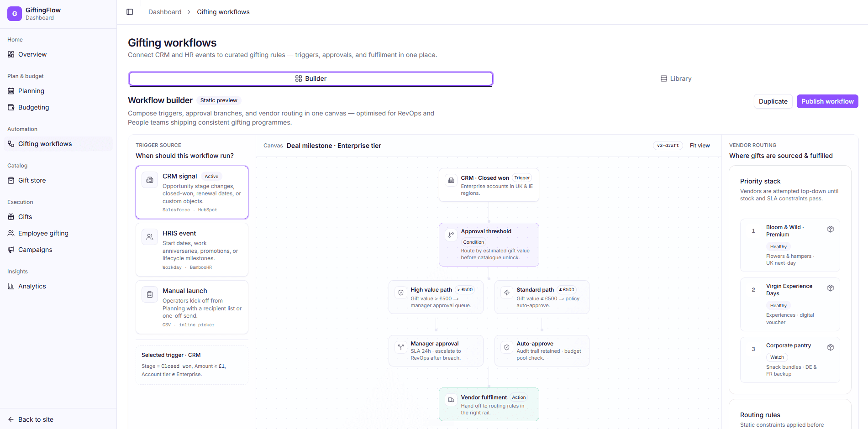Click the Back to site arrow icon
Image resolution: width=868 pixels, height=429 pixels.
click(11, 419)
